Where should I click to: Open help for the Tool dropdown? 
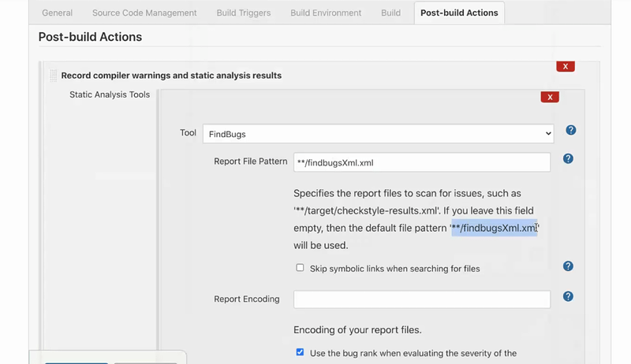point(570,130)
